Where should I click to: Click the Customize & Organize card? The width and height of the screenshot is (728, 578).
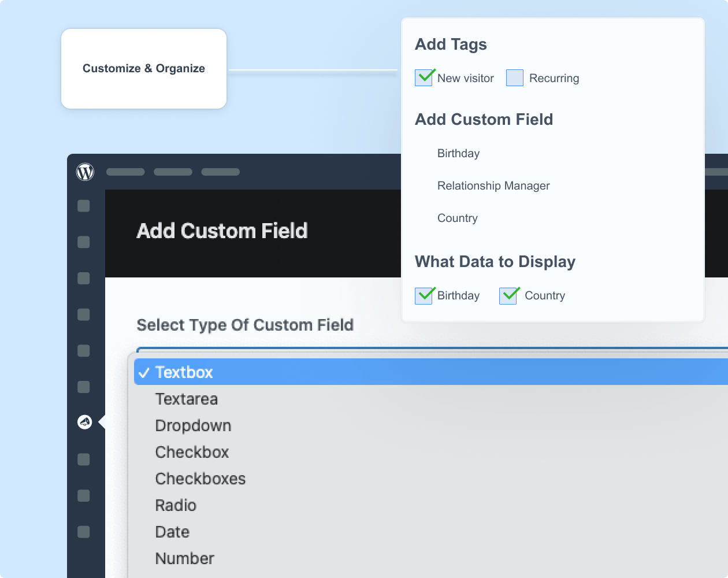[x=143, y=68]
